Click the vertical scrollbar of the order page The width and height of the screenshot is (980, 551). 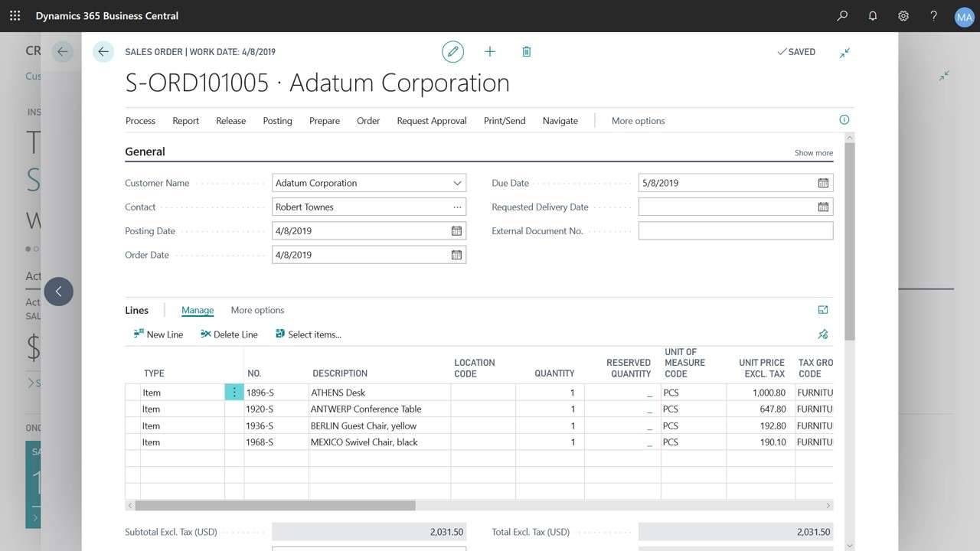click(849, 241)
